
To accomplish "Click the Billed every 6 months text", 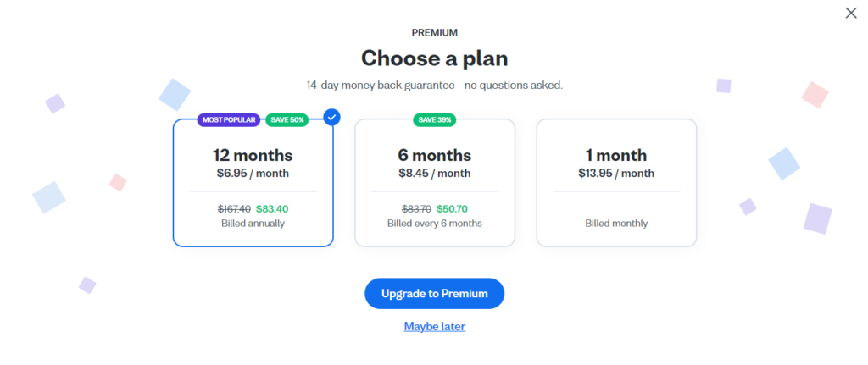I will tap(435, 224).
